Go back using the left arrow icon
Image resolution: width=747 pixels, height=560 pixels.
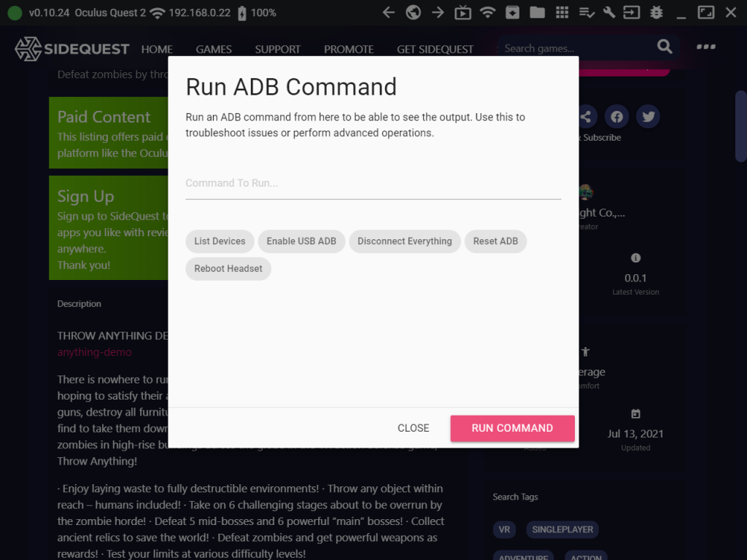[x=389, y=12]
